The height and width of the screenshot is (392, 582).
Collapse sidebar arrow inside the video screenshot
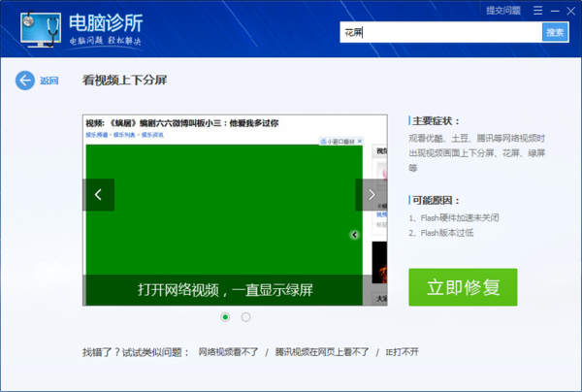pos(355,235)
